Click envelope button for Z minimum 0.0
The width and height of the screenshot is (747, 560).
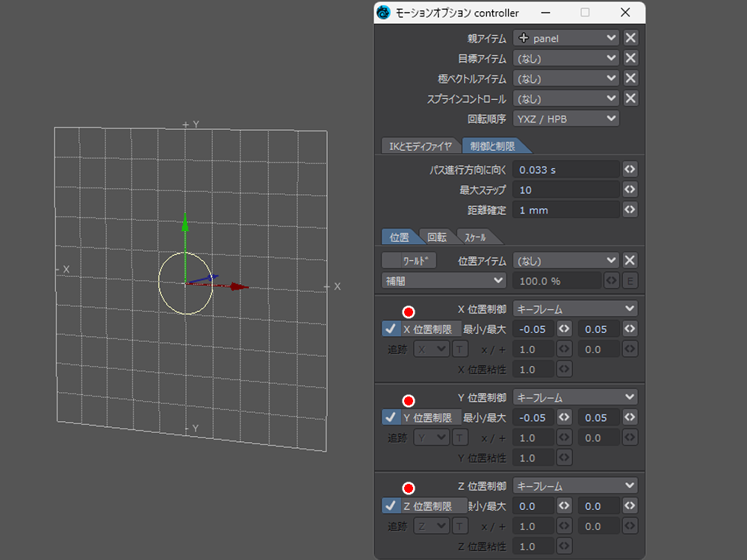click(564, 505)
